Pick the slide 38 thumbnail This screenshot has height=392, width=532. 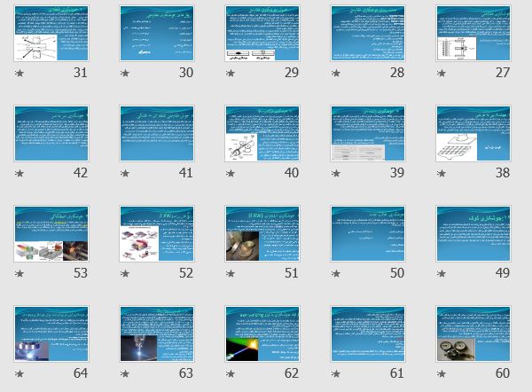(473, 133)
